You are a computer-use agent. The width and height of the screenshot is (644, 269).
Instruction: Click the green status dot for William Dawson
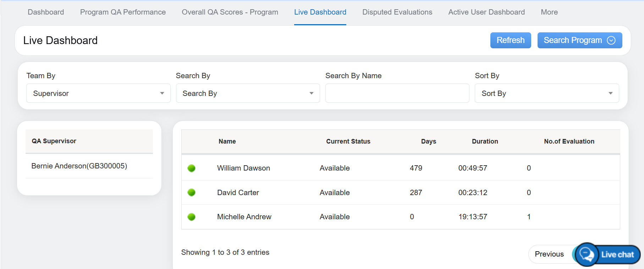[191, 168]
